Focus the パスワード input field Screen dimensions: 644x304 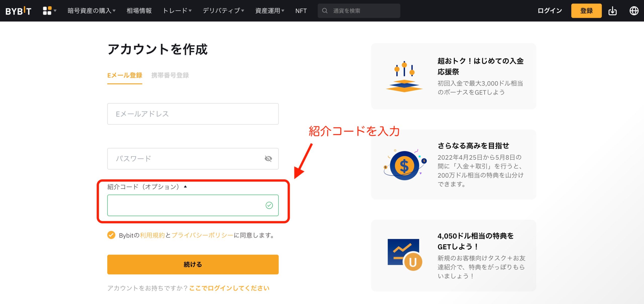click(x=193, y=159)
